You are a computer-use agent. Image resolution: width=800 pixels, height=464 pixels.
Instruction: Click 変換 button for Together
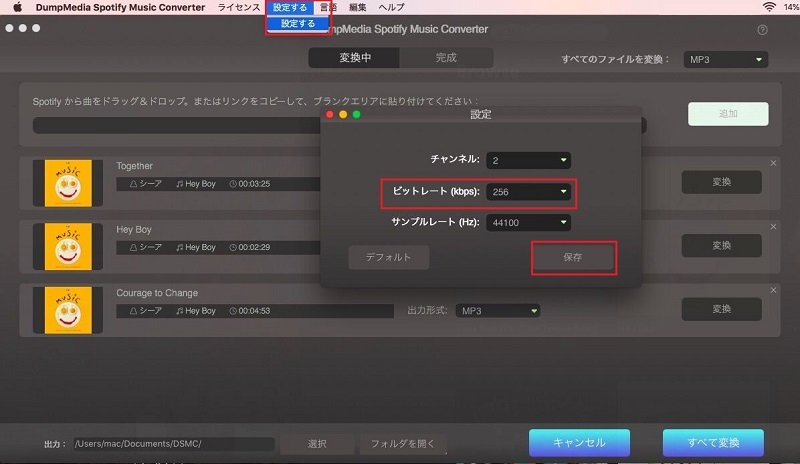(x=721, y=182)
